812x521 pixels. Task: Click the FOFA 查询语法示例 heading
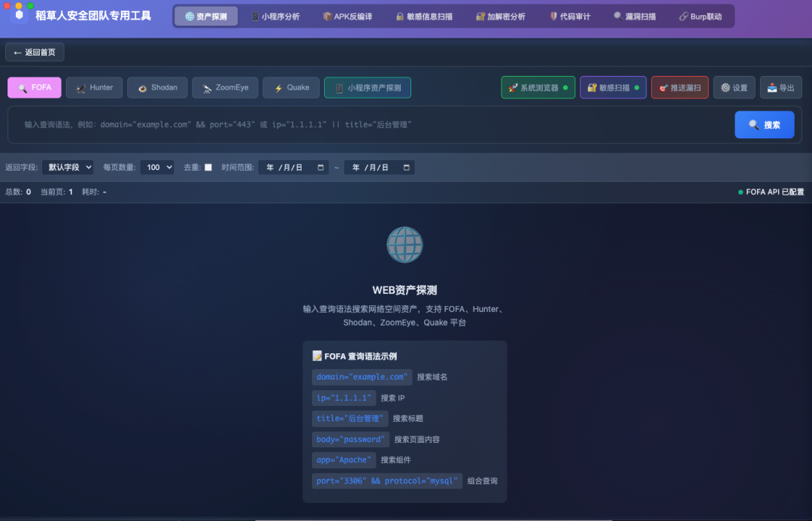pos(355,356)
